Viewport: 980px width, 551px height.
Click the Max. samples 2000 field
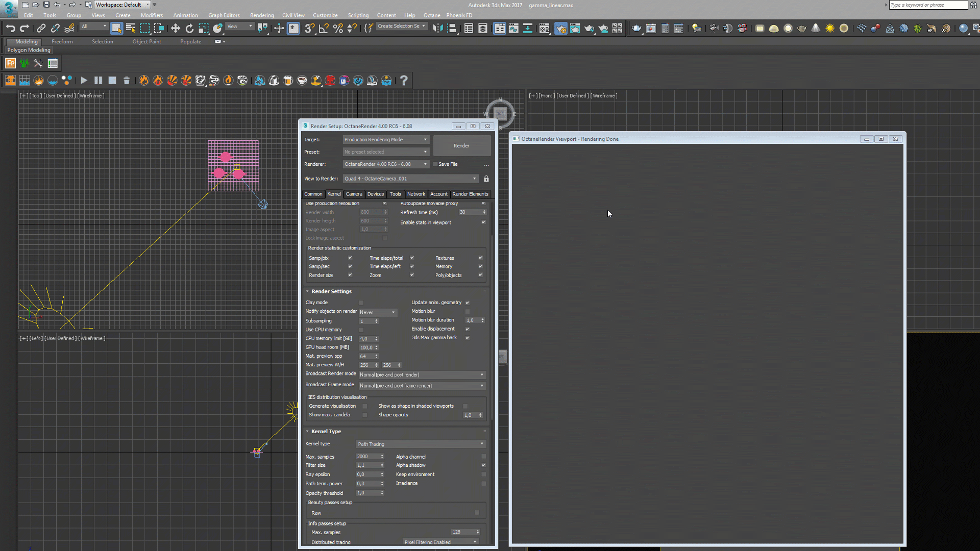(x=367, y=457)
